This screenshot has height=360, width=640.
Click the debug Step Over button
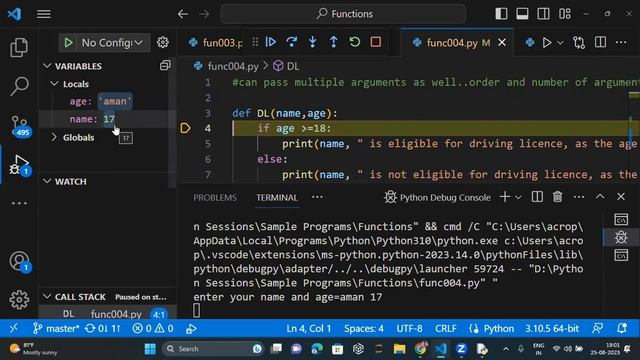coord(291,42)
